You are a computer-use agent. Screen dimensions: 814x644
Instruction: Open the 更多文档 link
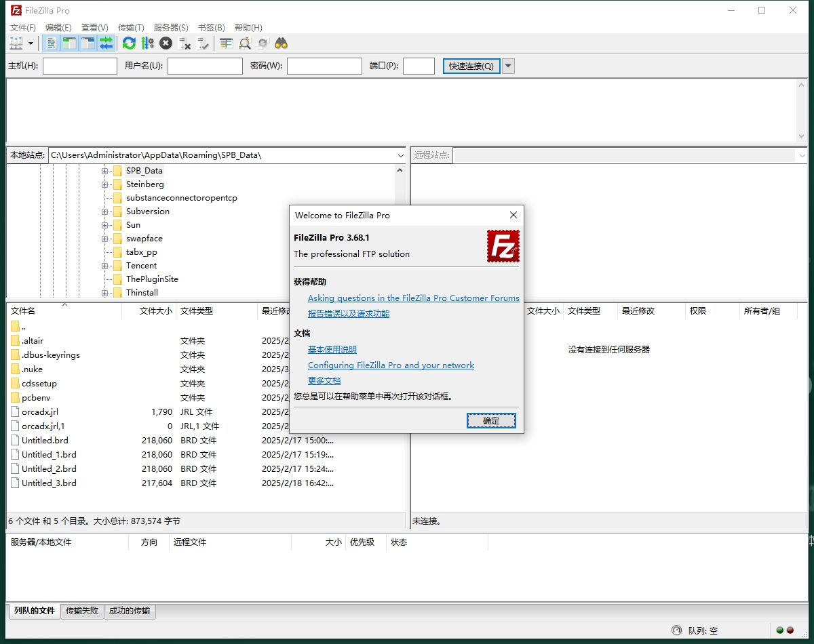(x=324, y=381)
